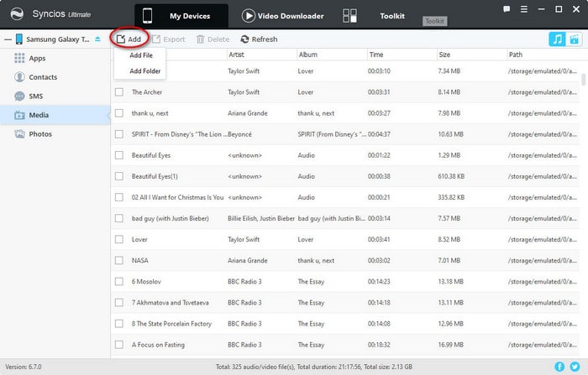
Task: Click the Beyoncé artist cell
Action: (x=239, y=133)
